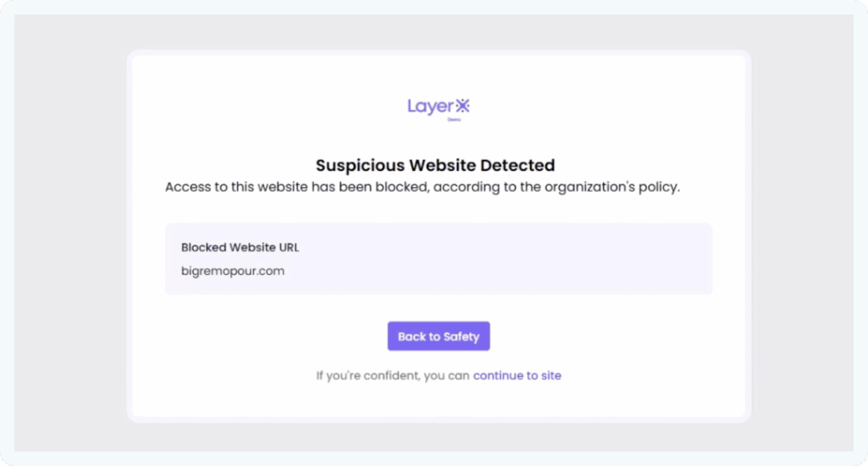Click the word policy ending the message
This screenshot has height=466, width=868.
coord(659,187)
